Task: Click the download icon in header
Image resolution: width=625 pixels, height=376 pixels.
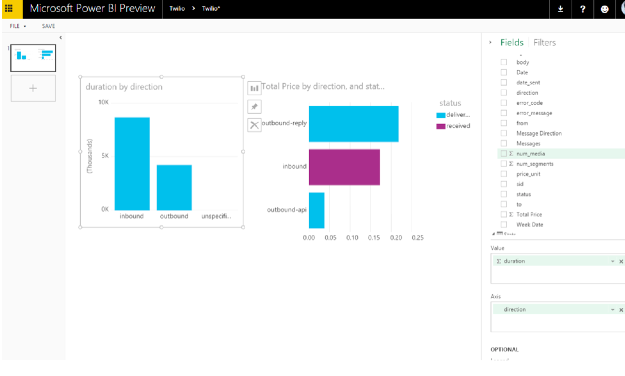Action: pos(560,9)
